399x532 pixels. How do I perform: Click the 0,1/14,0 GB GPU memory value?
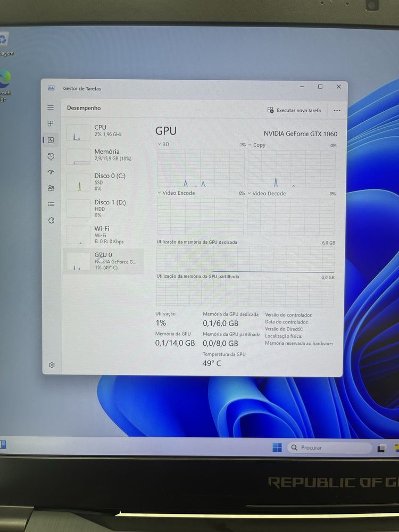coord(175,343)
